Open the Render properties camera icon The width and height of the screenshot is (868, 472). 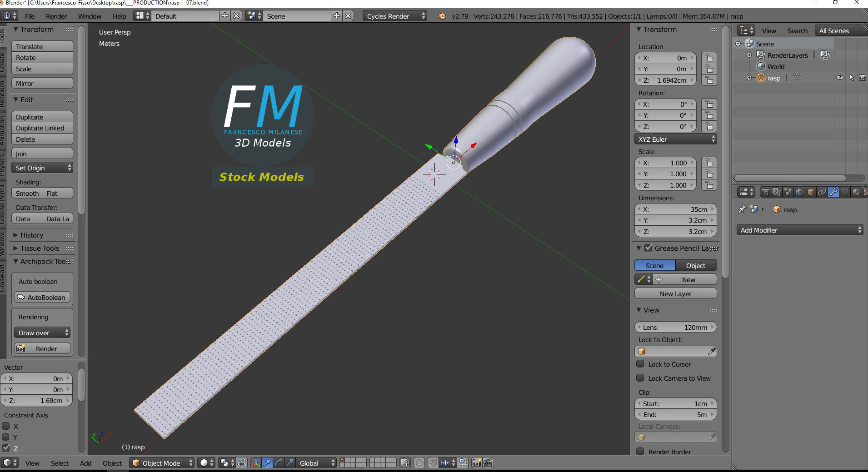(765, 191)
